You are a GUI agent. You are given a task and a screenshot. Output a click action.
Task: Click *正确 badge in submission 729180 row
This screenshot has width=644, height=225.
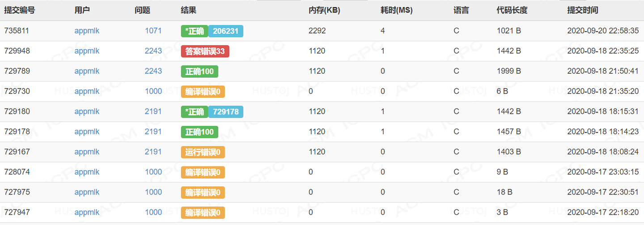point(195,112)
